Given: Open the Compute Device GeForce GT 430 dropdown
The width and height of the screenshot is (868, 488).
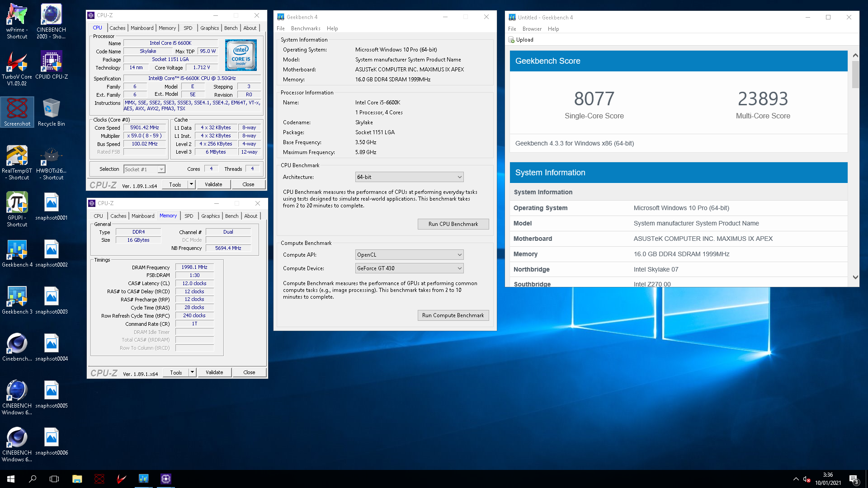Looking at the screenshot, I should tap(410, 268).
